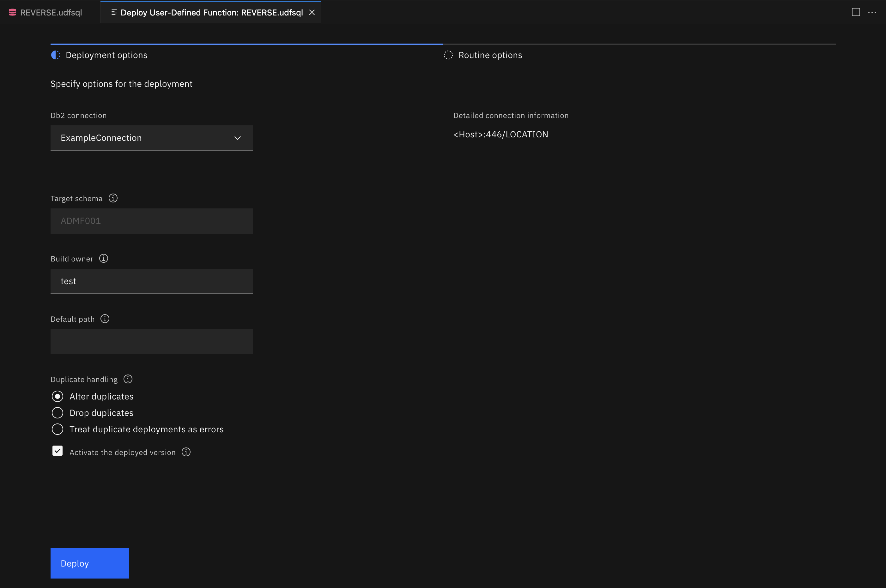Click the 'Db2 connection' label
This screenshot has height=588, width=886.
point(79,116)
